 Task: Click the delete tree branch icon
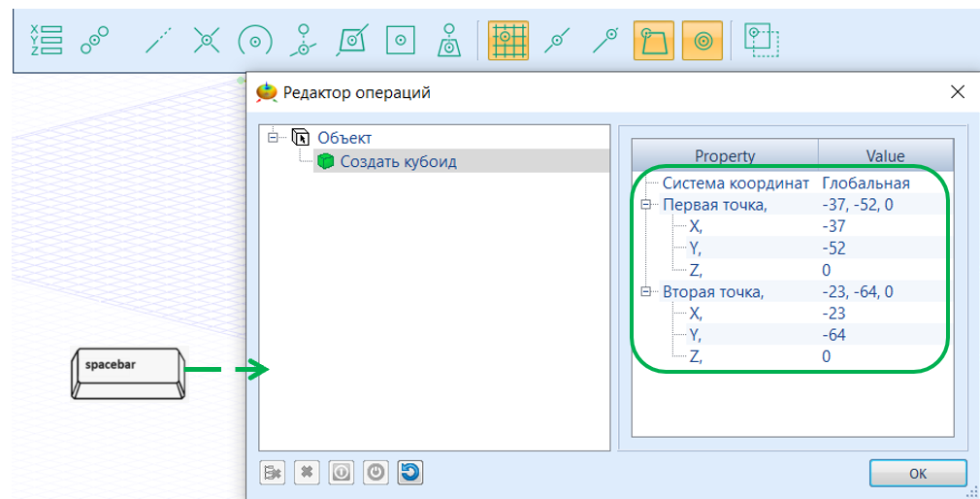pos(272,472)
